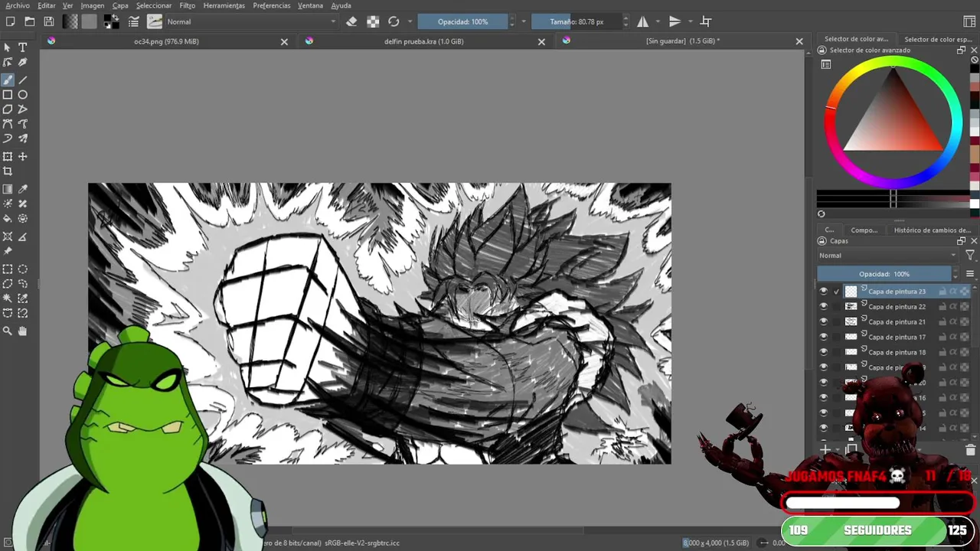Set the brush Opacidad slider in toolbar
980x551 pixels.
(x=462, y=21)
